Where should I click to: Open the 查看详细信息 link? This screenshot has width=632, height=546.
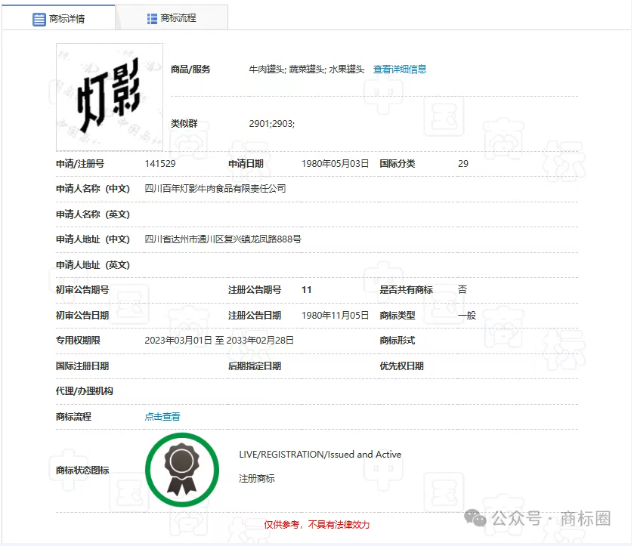pyautogui.click(x=400, y=69)
